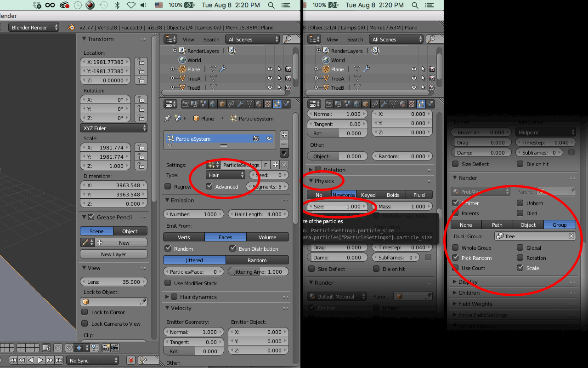This screenshot has height=368, width=588.
Task: Toggle the Grease Pencil checkbox
Action: tap(91, 217)
